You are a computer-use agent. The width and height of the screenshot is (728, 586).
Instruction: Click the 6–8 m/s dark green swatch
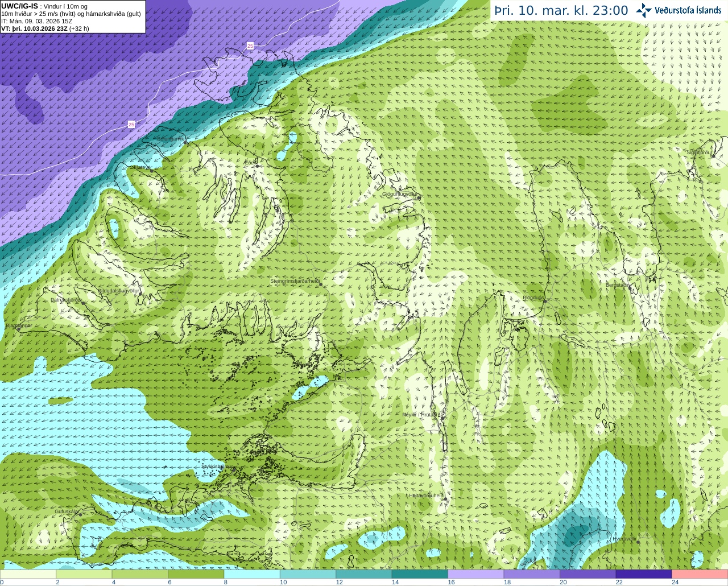point(197,574)
